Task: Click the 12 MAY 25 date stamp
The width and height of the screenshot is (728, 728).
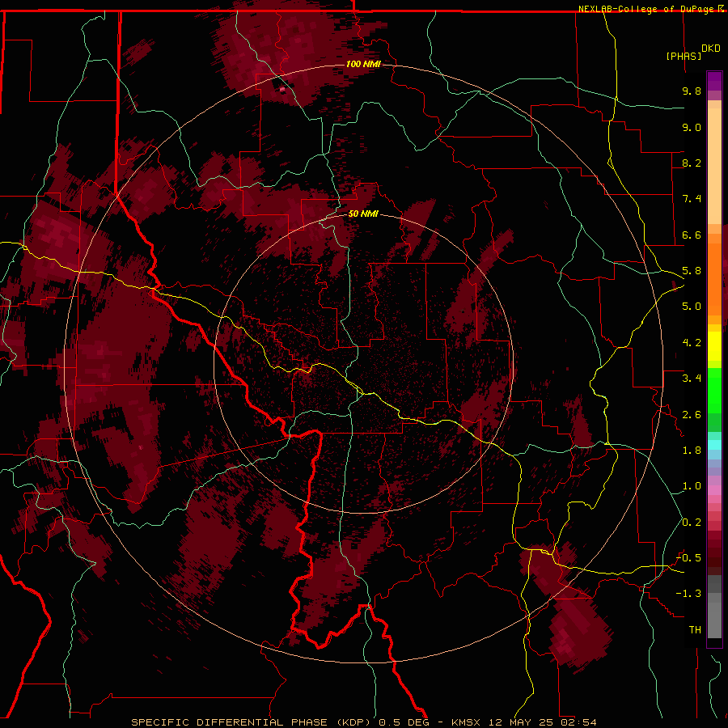Action: pyautogui.click(x=522, y=722)
